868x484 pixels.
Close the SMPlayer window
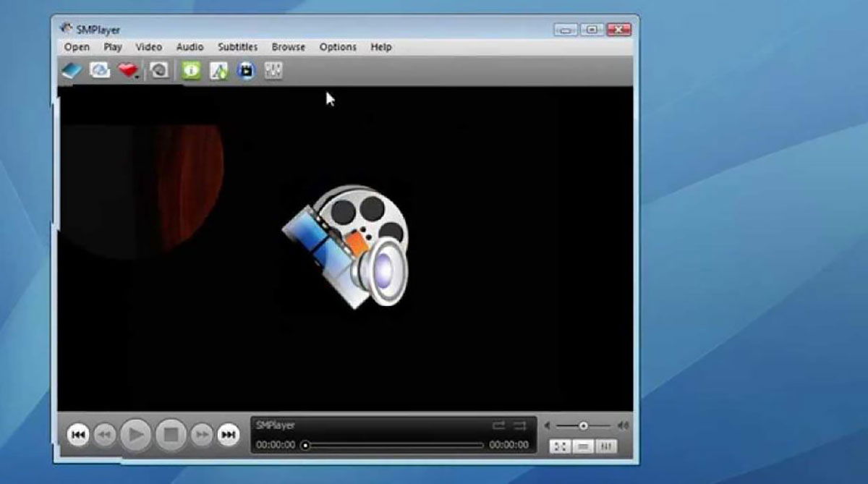tap(619, 30)
